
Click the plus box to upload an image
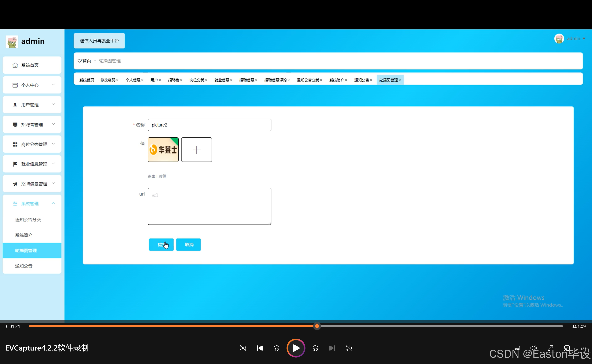(x=197, y=150)
